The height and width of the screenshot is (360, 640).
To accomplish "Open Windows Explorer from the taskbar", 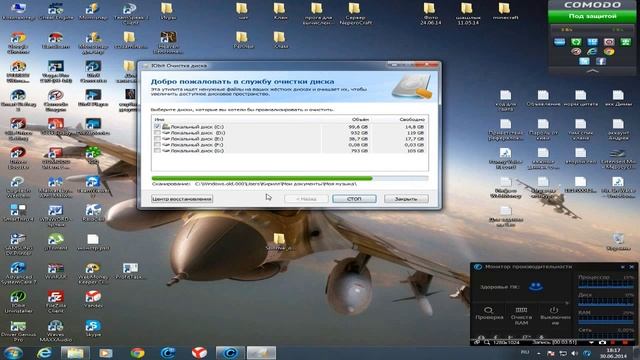I will [x=75, y=353].
